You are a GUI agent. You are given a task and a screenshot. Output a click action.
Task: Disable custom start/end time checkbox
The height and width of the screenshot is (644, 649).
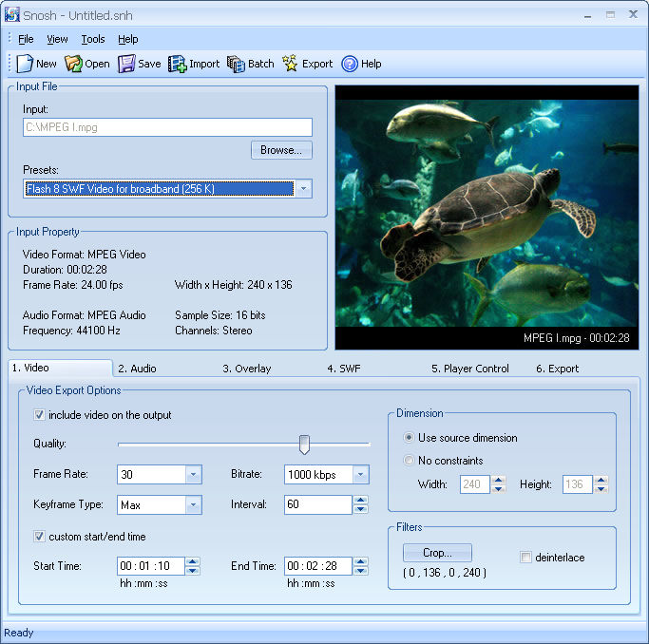39,537
